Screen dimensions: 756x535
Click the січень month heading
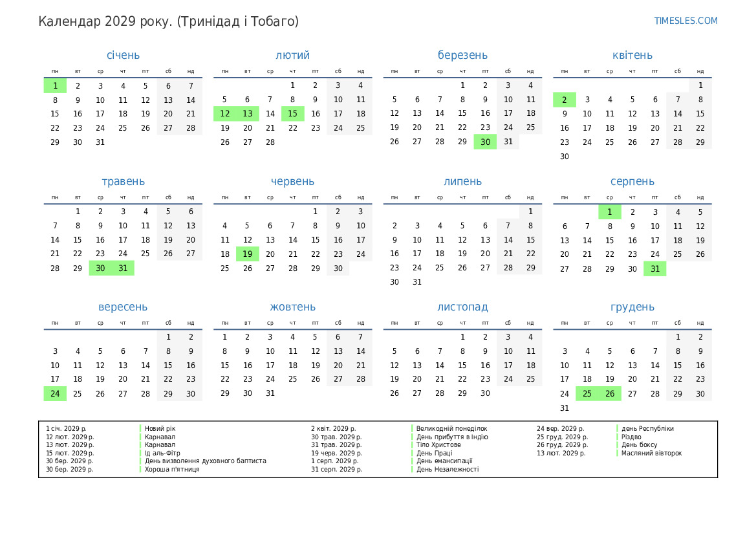pyautogui.click(x=123, y=56)
